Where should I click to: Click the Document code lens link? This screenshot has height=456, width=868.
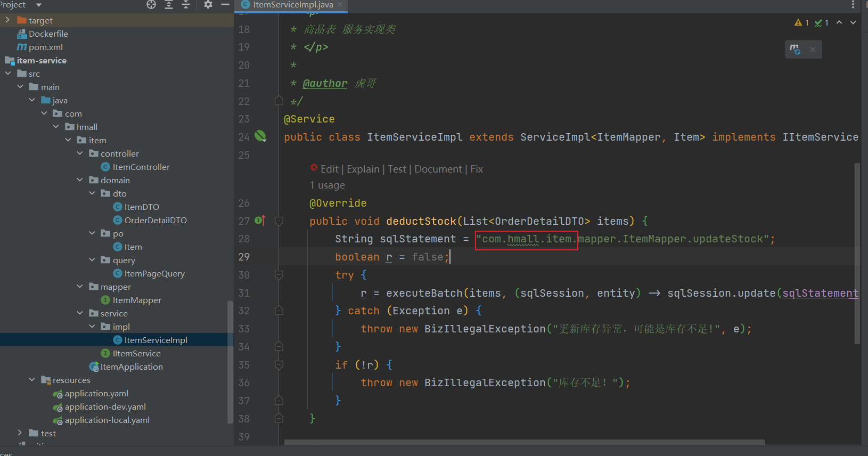(438, 169)
